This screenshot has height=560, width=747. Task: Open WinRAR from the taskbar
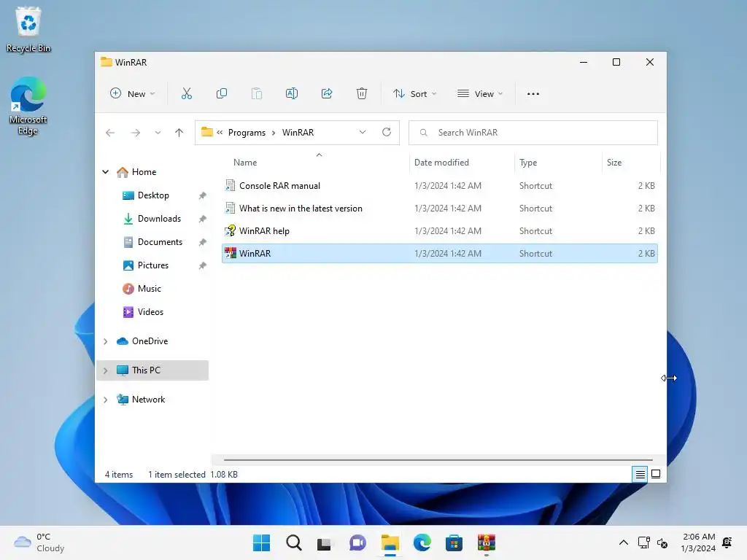[487, 542]
